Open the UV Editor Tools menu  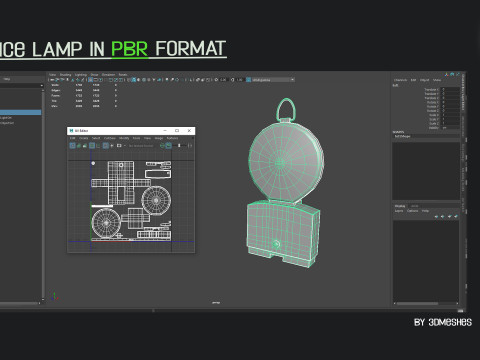click(x=136, y=138)
